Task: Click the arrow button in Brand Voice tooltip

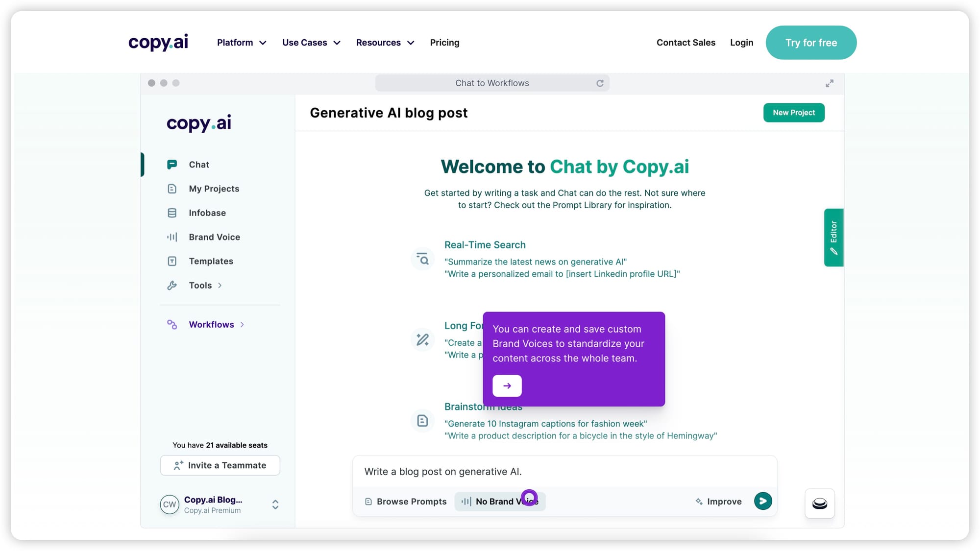Action: click(507, 385)
